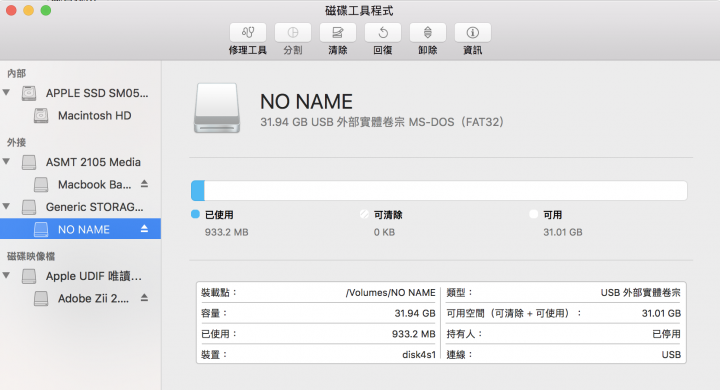Viewport: 720px width, 390px height.
Task: Minimize the window with yellow button
Action: pyautogui.click(x=28, y=11)
